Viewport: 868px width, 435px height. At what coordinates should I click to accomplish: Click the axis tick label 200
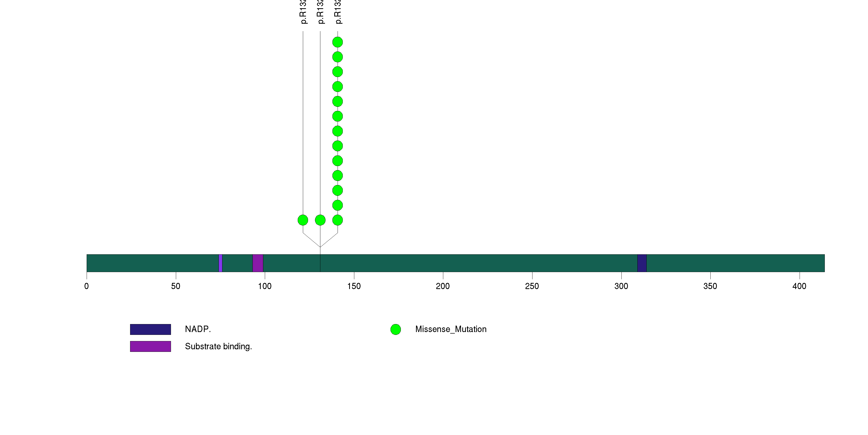click(442, 286)
